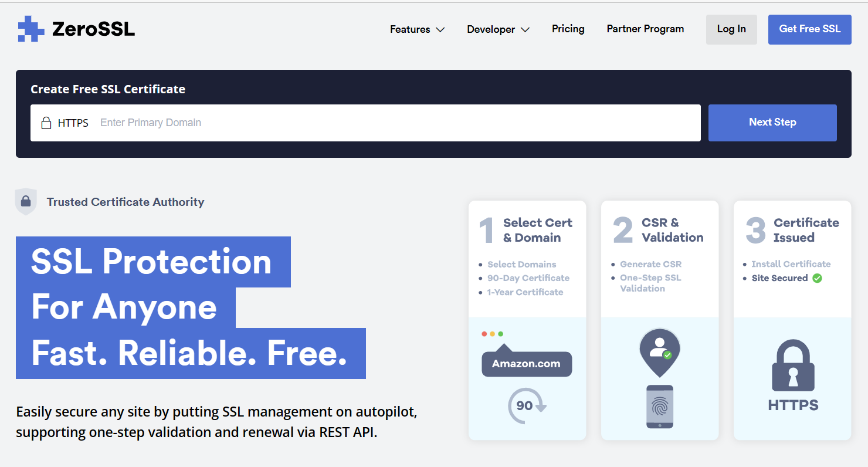This screenshot has height=467, width=868.
Task: Click the Fast. Reliable. Free. headline
Action: click(x=189, y=353)
